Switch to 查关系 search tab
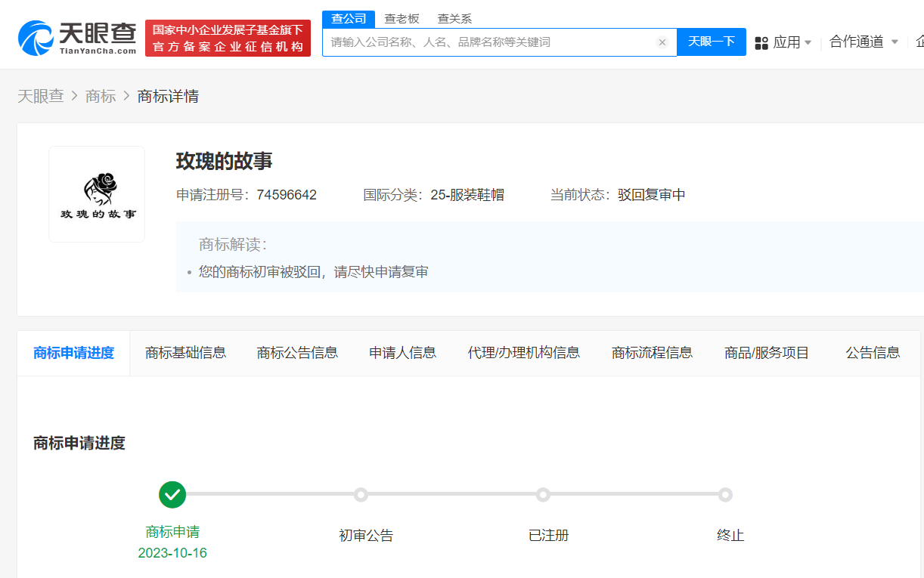Image resolution: width=924 pixels, height=578 pixels. (x=454, y=19)
